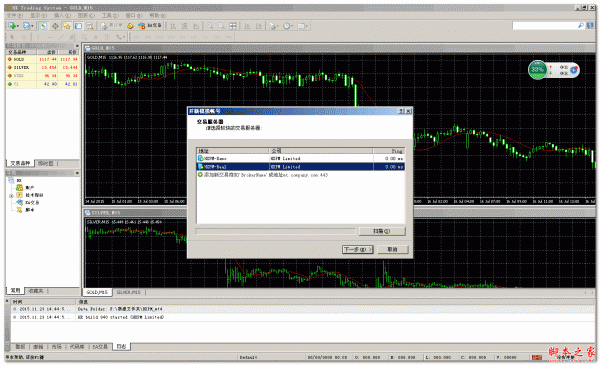Click the 取消 cancel button
The width and height of the screenshot is (600, 365).
[393, 249]
